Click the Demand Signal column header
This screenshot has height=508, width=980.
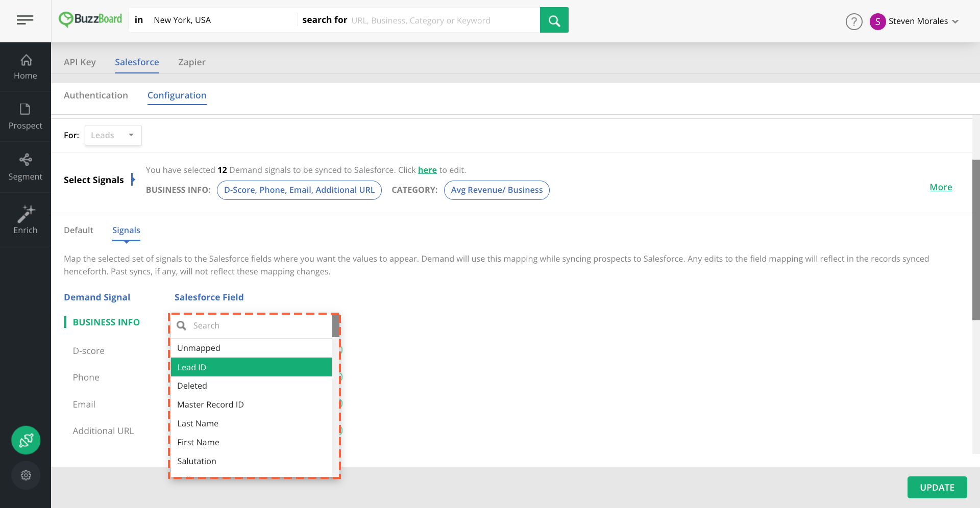click(97, 297)
